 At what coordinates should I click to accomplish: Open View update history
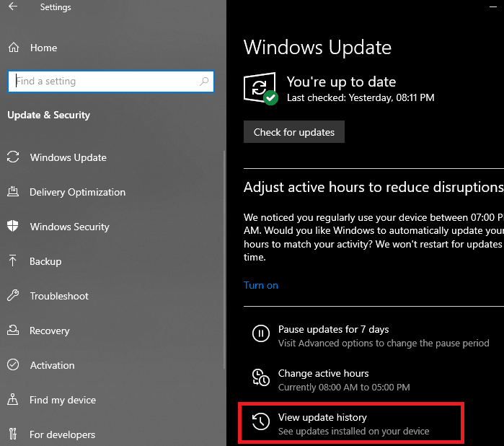click(322, 417)
